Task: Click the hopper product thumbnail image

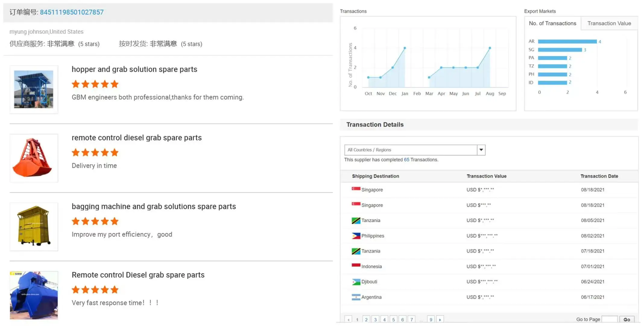Action: click(34, 90)
